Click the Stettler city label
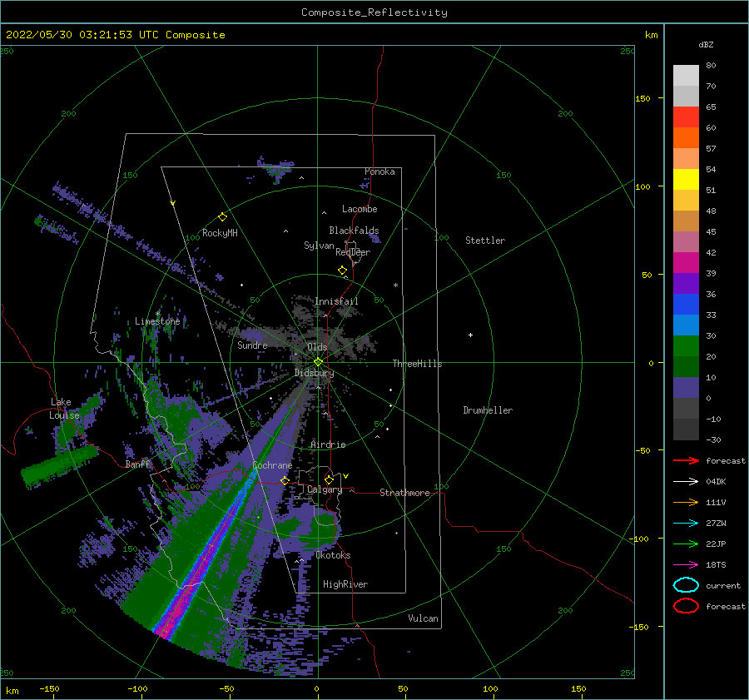The height and width of the screenshot is (700, 749). pos(485,241)
